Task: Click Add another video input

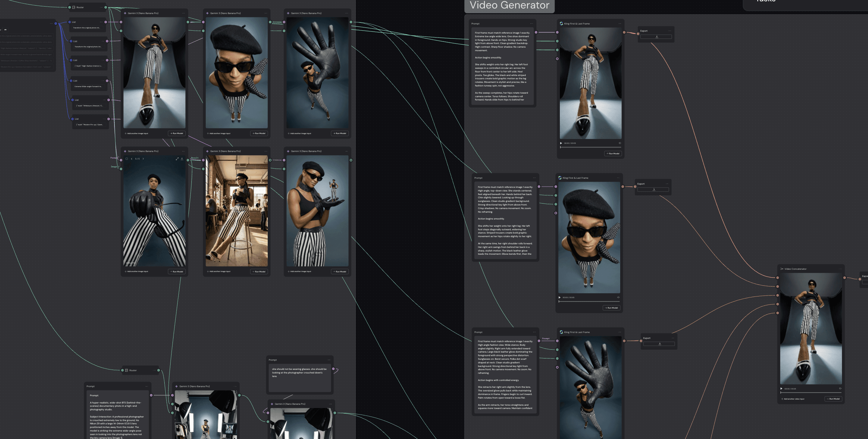Action: coord(794,399)
